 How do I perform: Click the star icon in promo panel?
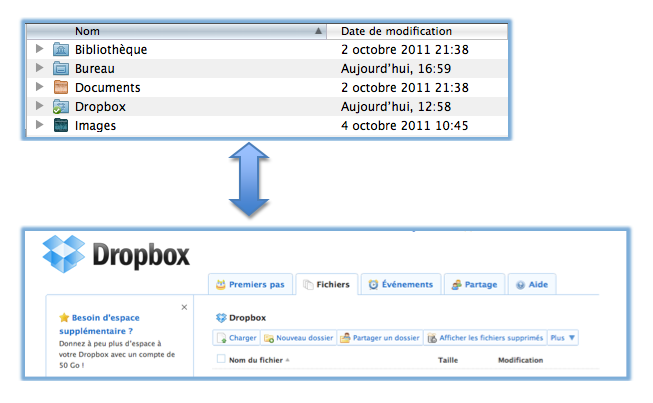[x=64, y=318]
